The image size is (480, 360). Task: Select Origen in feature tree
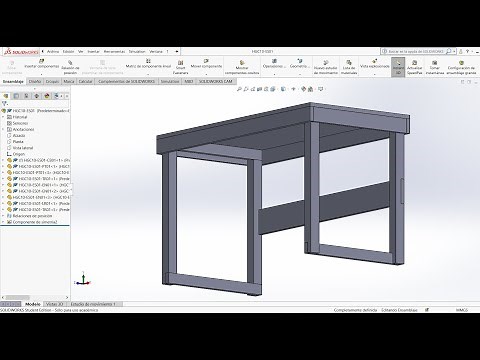click(x=19, y=154)
